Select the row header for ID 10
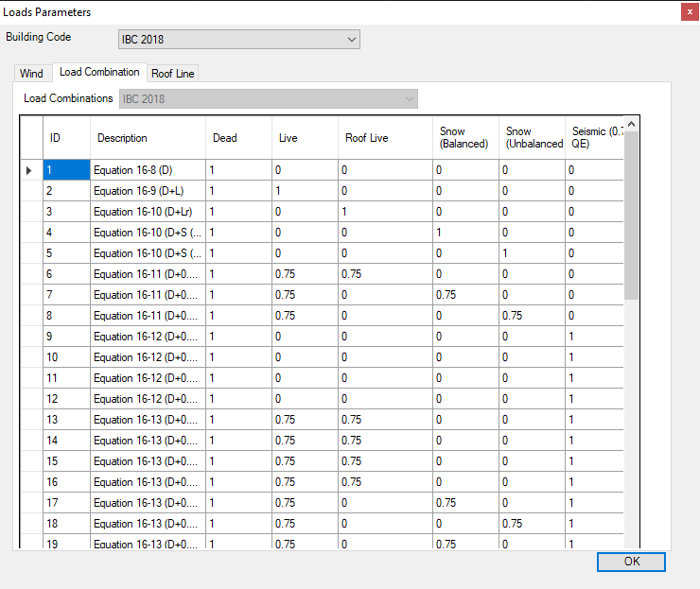The height and width of the screenshot is (589, 700). (29, 357)
